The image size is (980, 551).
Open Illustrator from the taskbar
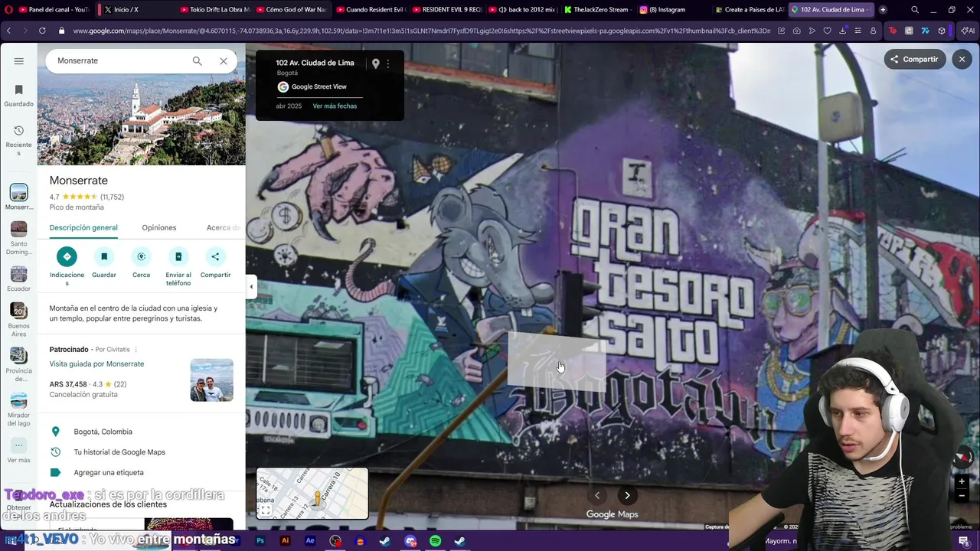pos(286,541)
